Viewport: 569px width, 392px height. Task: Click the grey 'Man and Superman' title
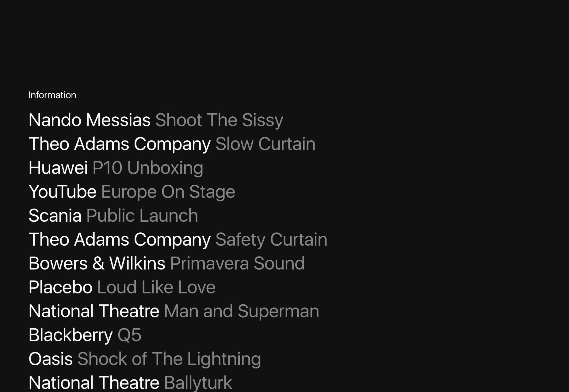tap(242, 311)
